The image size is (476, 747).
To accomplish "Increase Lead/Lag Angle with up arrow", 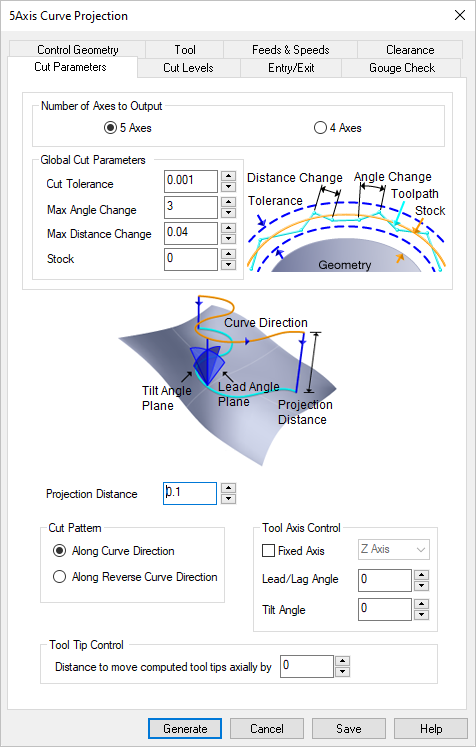I will point(422,575).
